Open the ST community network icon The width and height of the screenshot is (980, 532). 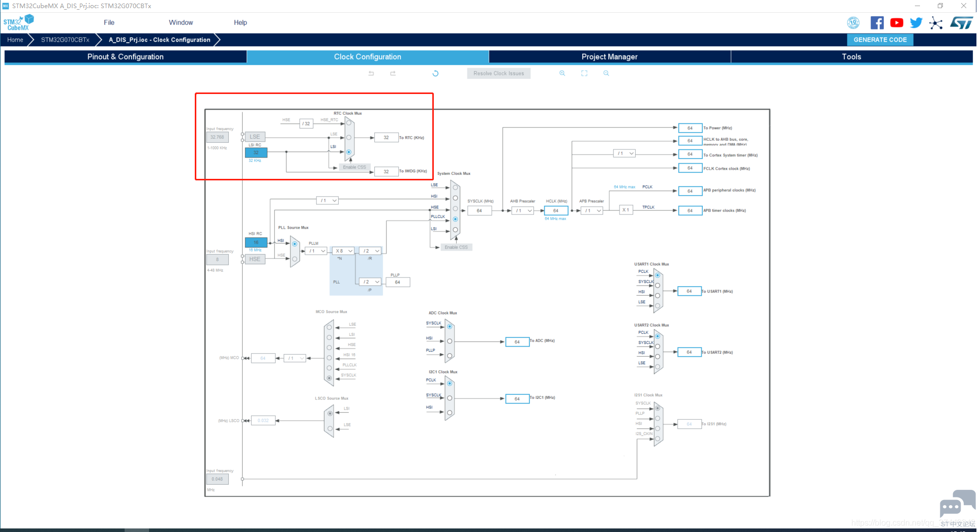[x=936, y=23]
